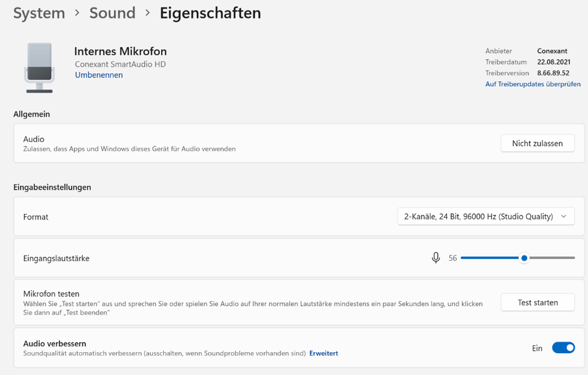The image size is (588, 375).
Task: Click the down arrow in Format combo box
Action: [x=564, y=216]
